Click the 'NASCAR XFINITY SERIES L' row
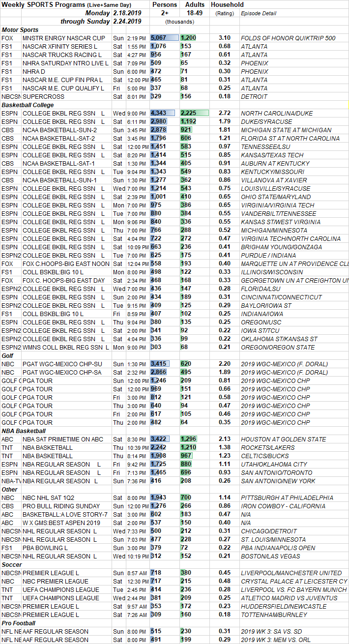 pyautogui.click(x=174, y=46)
